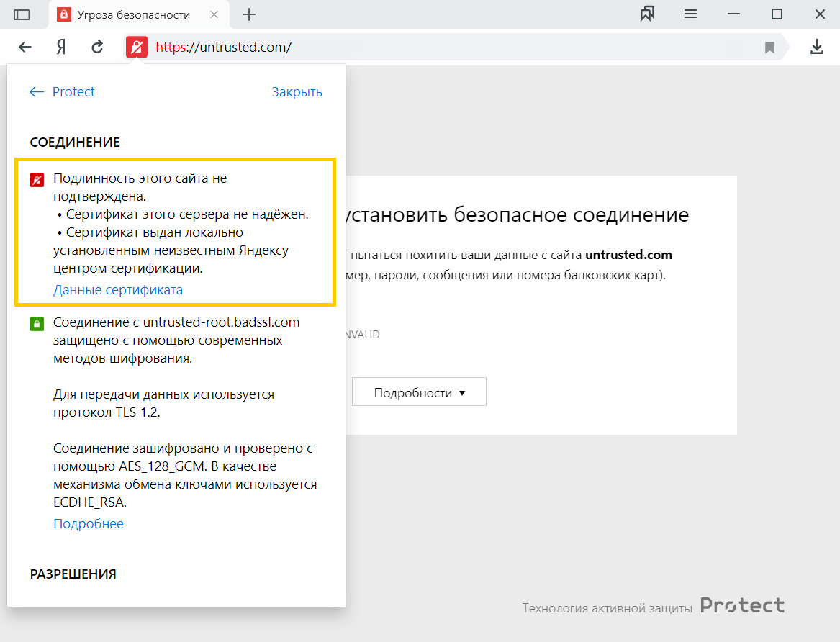This screenshot has width=840, height=642.
Task: Click 'Закрыть' to close the panel
Action: click(x=297, y=92)
